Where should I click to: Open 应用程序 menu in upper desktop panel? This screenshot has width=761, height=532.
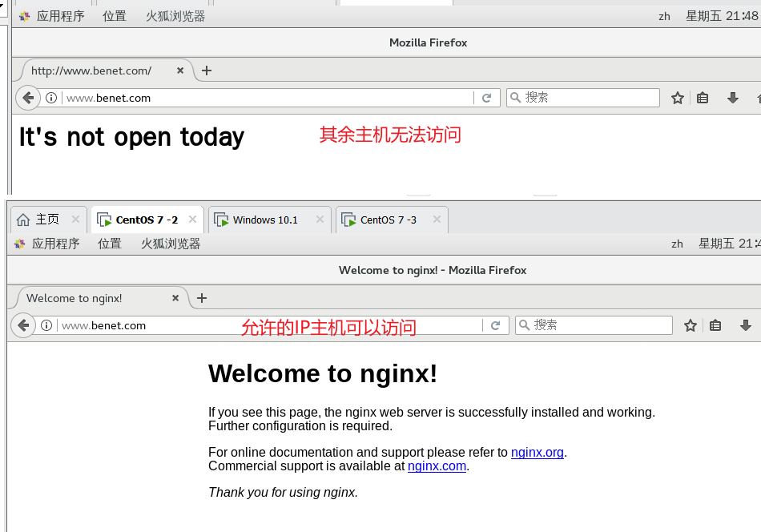coord(61,17)
